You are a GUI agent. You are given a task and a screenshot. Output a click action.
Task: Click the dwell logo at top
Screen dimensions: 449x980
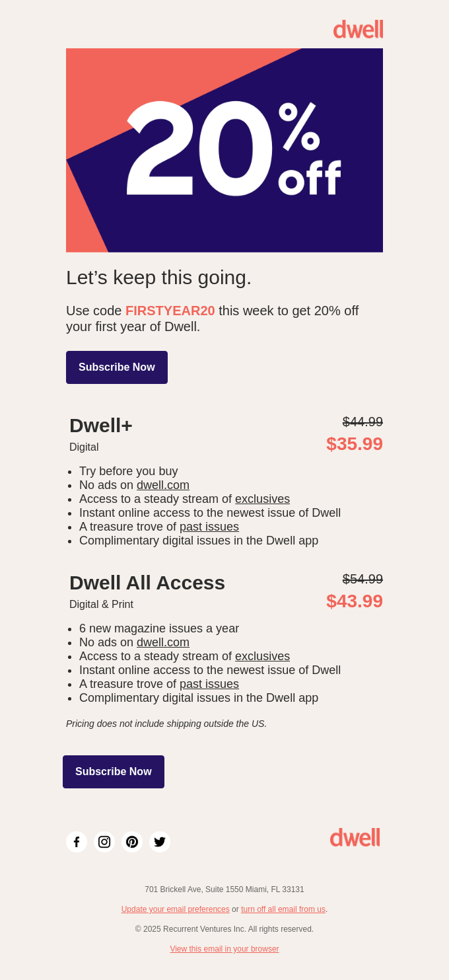point(358,29)
